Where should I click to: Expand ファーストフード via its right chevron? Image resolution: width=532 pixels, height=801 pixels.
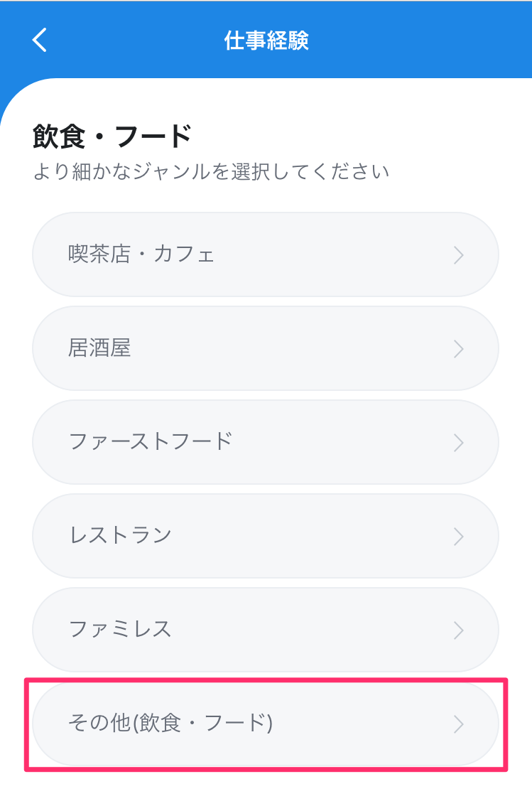pyautogui.click(x=458, y=442)
